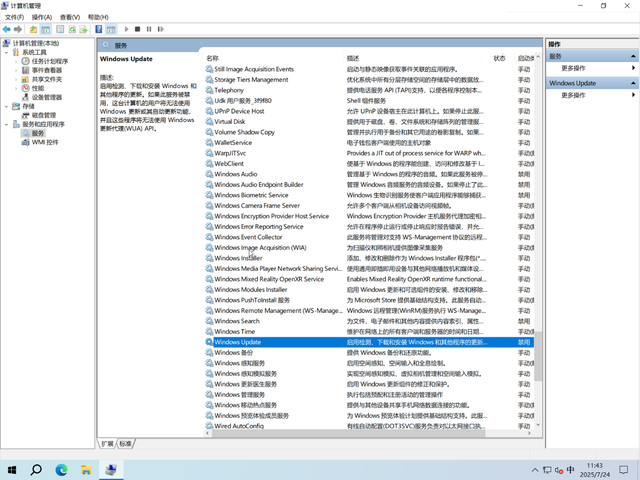Launch Microsoft Edge from the taskbar

[x=62, y=470]
